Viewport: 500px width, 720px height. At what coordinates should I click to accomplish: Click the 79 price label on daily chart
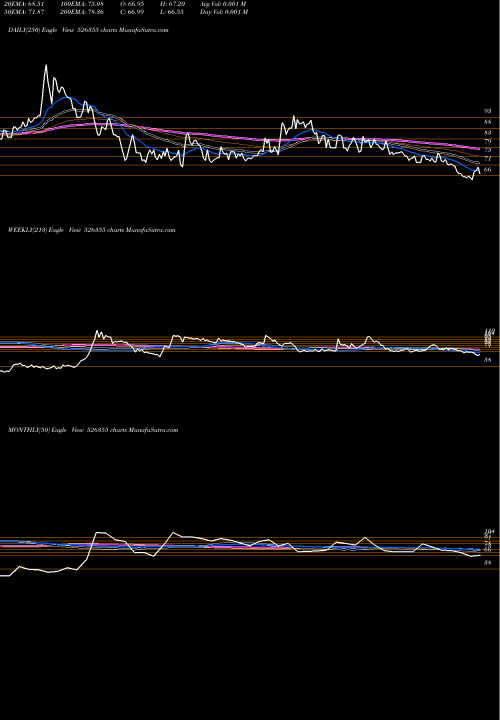click(x=488, y=141)
